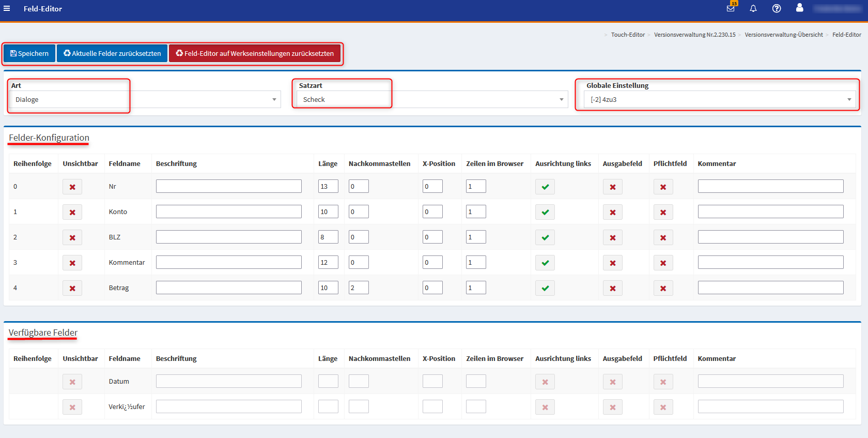
Task: Toggle Unsichtbar for the Datum field
Action: click(x=72, y=382)
